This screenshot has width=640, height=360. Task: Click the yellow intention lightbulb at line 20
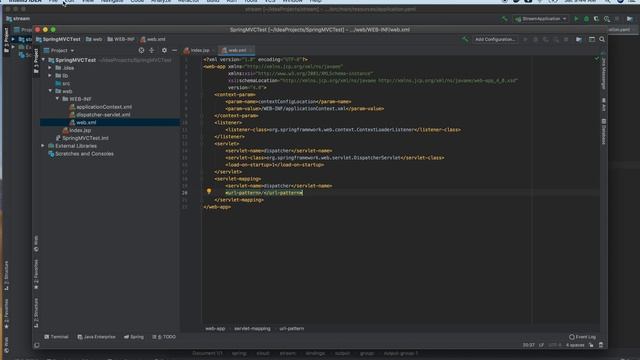click(209, 191)
